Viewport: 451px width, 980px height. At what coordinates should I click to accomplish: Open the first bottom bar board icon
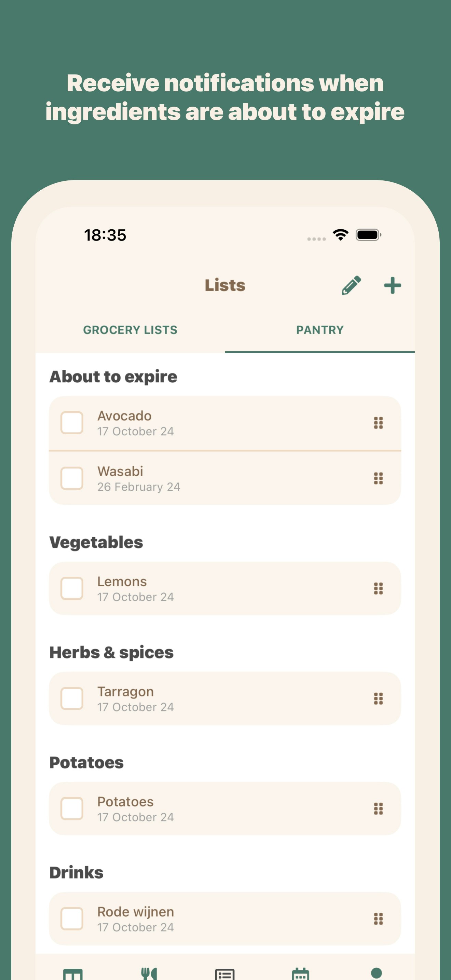73,974
